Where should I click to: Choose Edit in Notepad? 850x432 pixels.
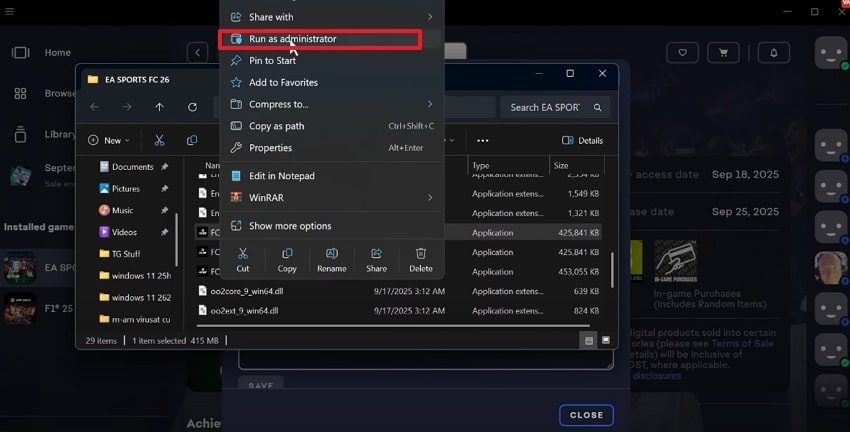click(332, 176)
